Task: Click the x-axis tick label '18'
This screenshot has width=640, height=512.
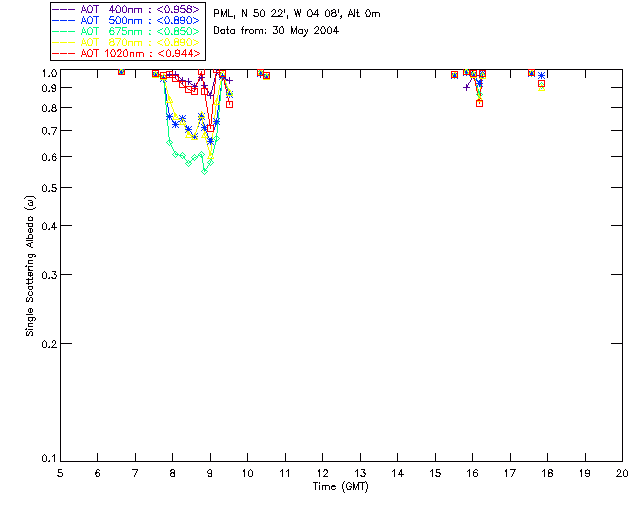Action: coord(547,473)
